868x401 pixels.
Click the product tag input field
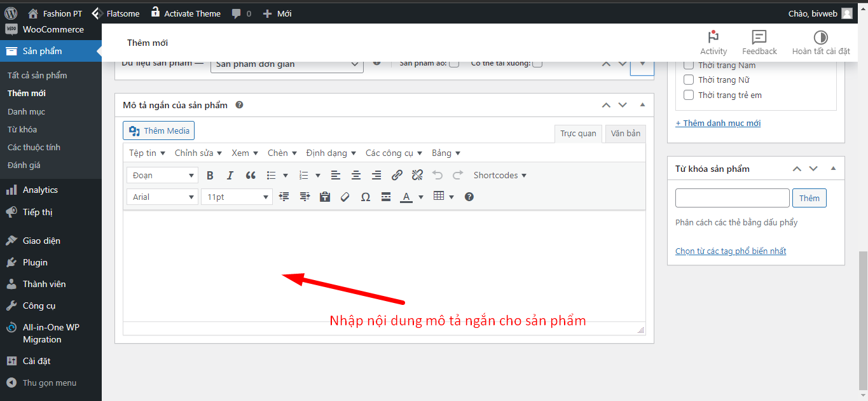point(732,198)
